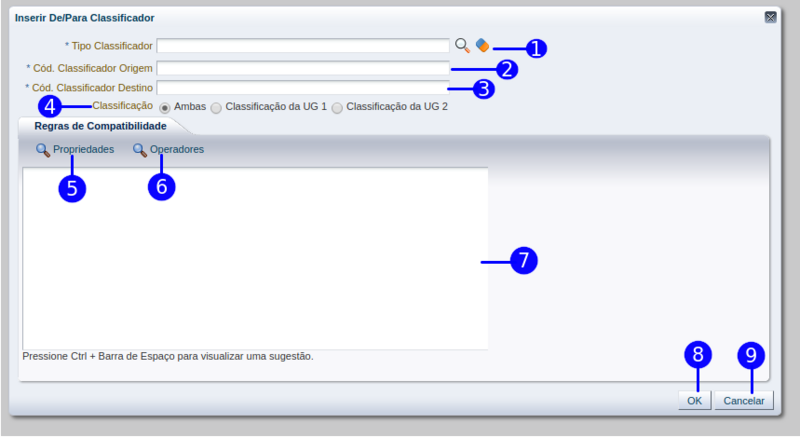
Task: Open the Tipo Classificador search magnifier
Action: 462,45
